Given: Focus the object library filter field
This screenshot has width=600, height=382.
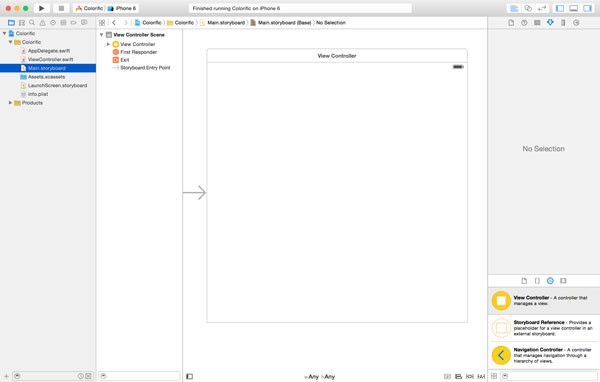Looking at the screenshot, I should (x=549, y=376).
